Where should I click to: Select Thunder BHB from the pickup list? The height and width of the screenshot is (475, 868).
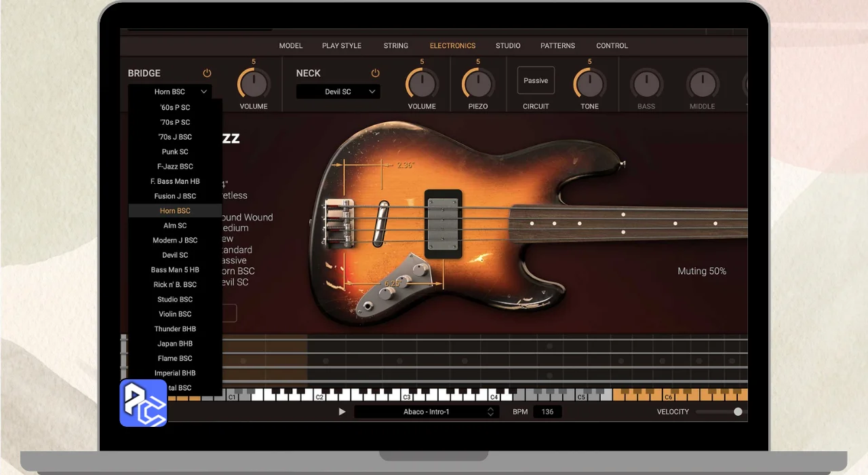[175, 329]
